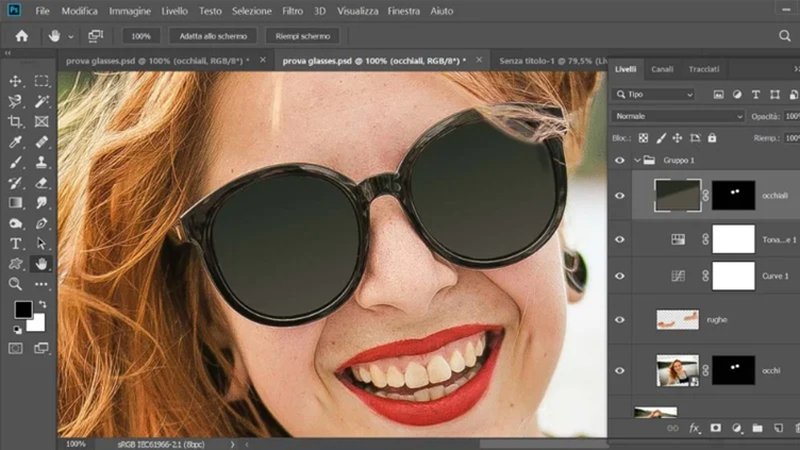Click the Adatta allo schermo button
Viewport: 800px width, 450px height.
pyautogui.click(x=213, y=36)
